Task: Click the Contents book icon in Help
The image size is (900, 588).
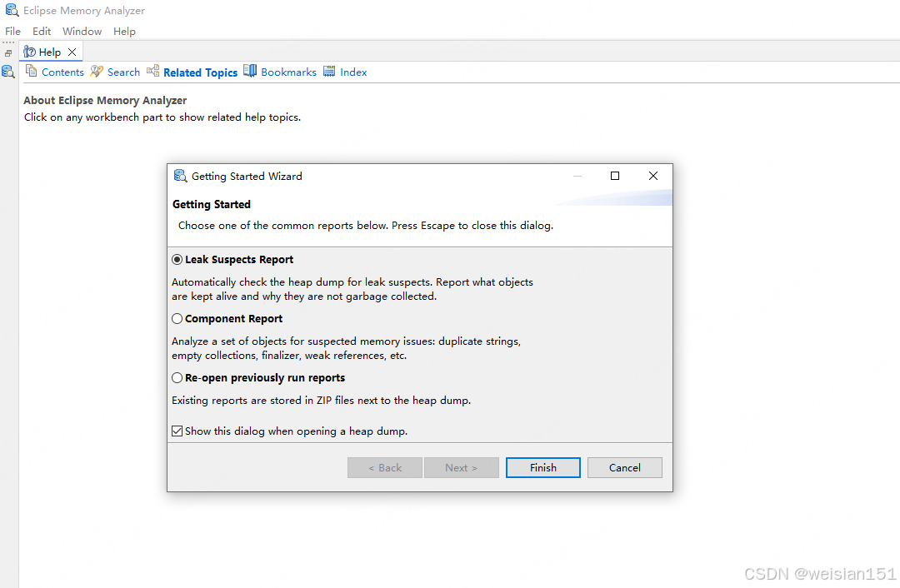Action: pyautogui.click(x=31, y=72)
